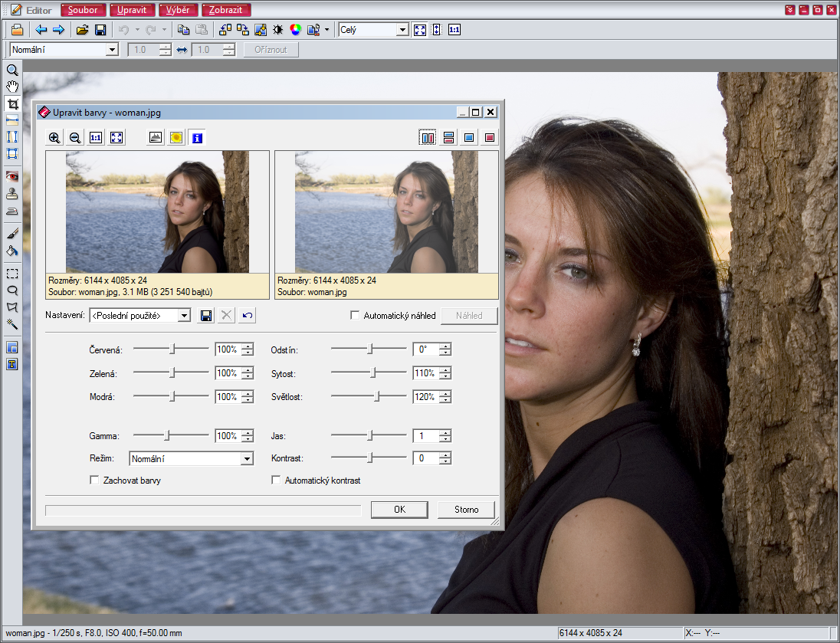Image resolution: width=840 pixels, height=643 pixels.
Task: Click the Jas value input field
Action: tap(426, 436)
